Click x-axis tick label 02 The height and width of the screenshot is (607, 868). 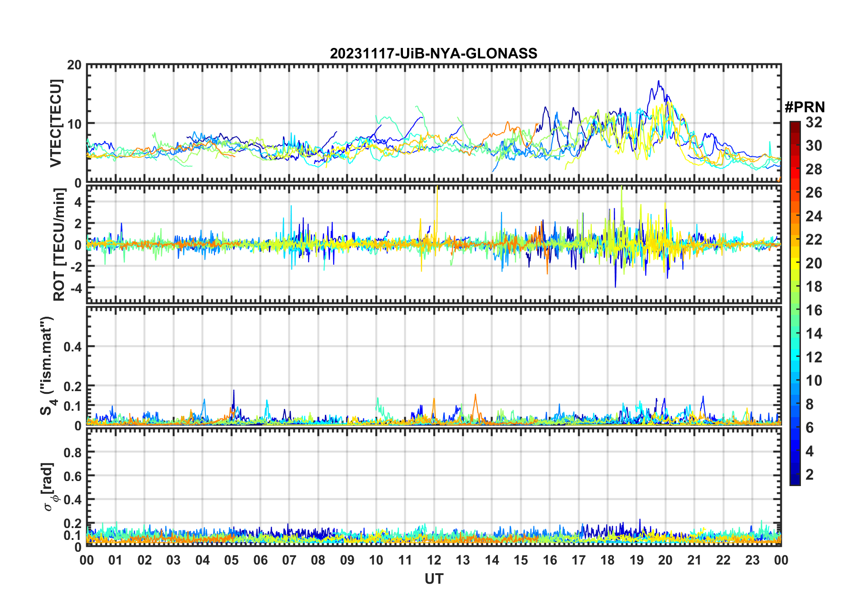point(145,560)
